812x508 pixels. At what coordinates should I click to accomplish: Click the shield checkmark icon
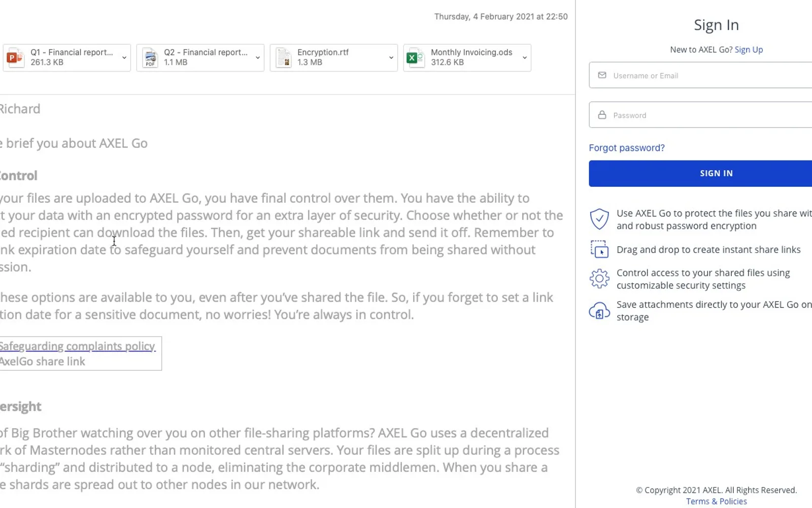click(x=599, y=219)
